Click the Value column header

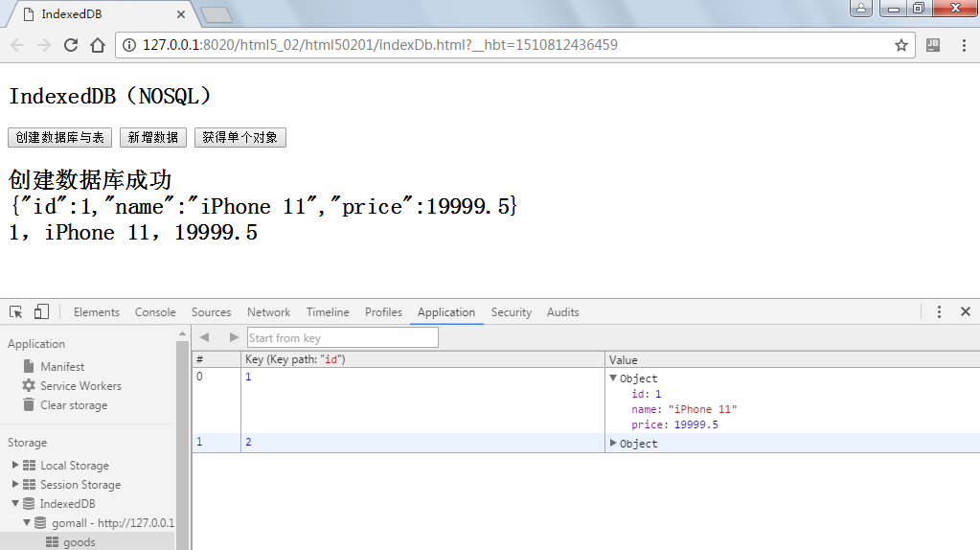click(792, 359)
